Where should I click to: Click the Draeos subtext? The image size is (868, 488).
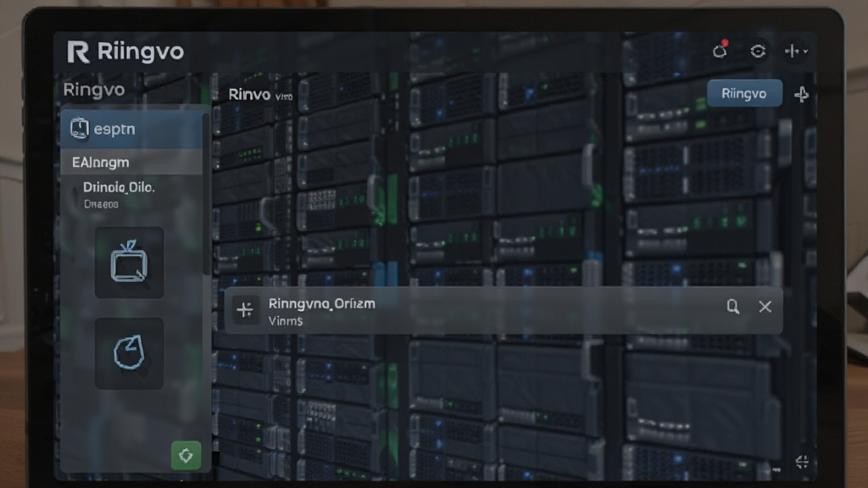pos(101,204)
